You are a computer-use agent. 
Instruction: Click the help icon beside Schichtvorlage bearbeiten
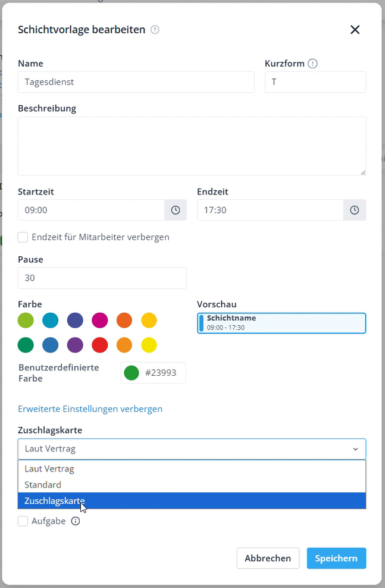[155, 30]
